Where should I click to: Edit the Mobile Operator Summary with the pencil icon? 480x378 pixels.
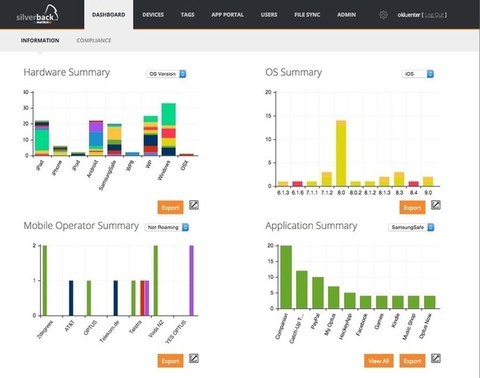(194, 358)
